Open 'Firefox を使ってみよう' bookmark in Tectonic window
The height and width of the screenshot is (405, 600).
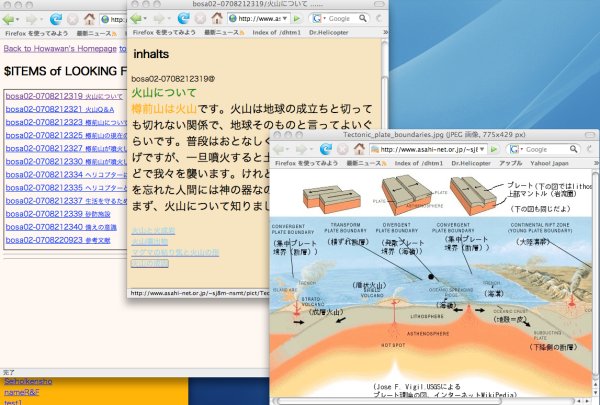307,163
